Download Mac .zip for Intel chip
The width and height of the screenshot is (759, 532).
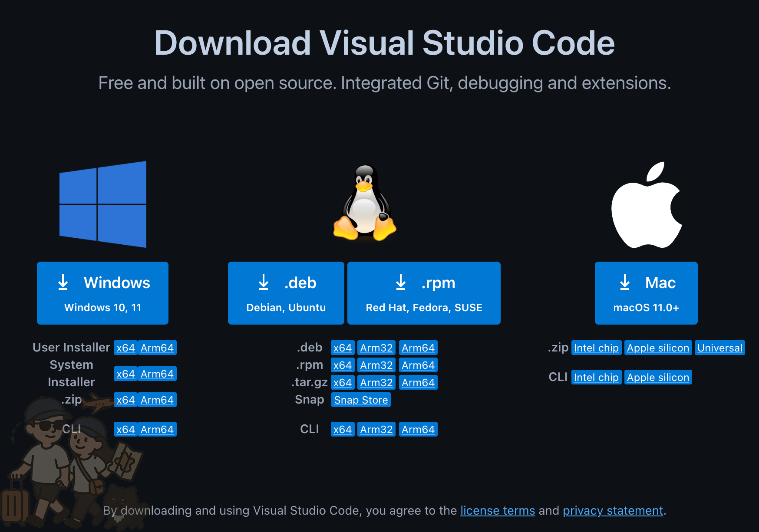596,348
